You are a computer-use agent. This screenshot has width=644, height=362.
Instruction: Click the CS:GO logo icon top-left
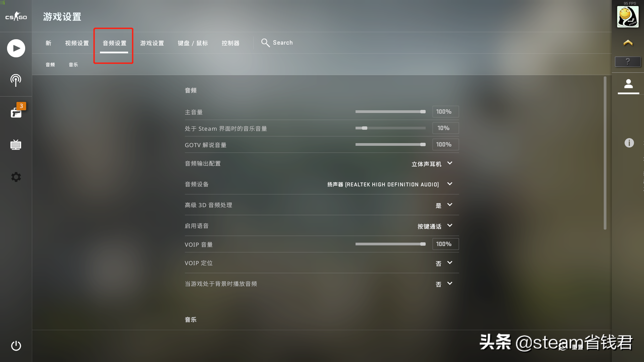point(16,16)
